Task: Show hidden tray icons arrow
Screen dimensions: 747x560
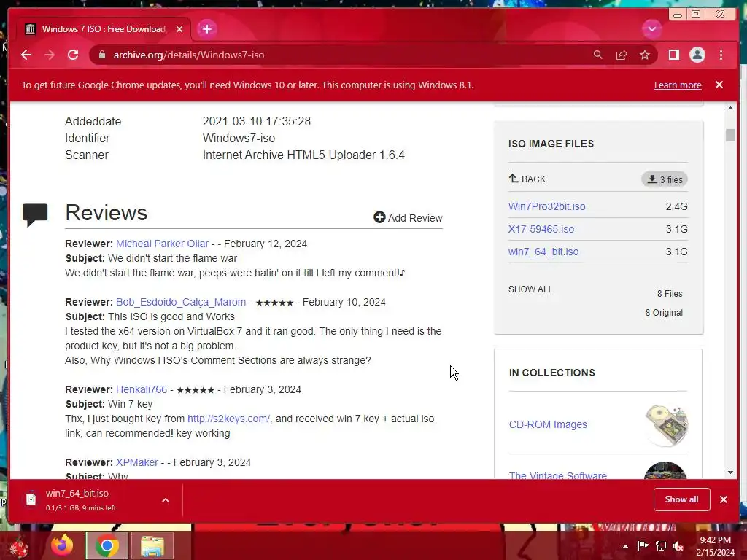Action: tap(625, 546)
